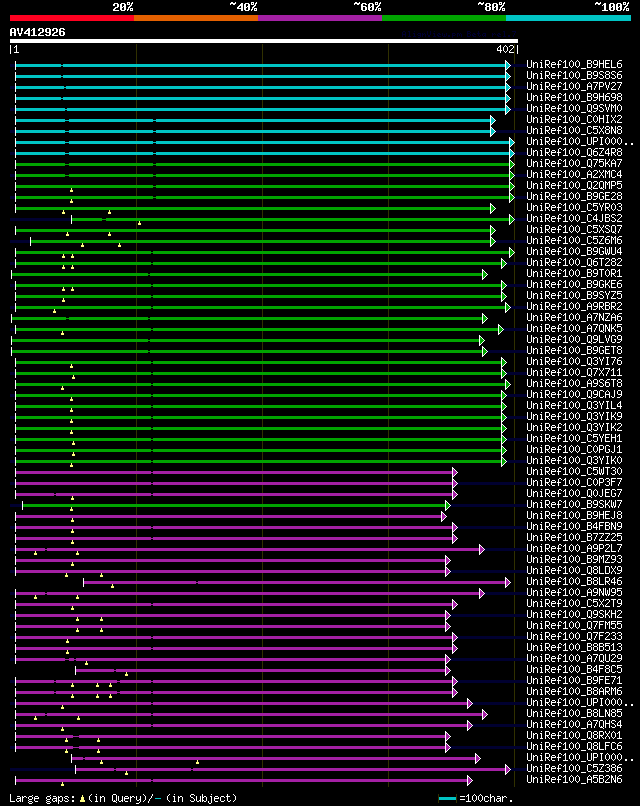Select the UniRef100_Q8RX01 hit label
This screenshot has height=806, width=640.
[574, 736]
